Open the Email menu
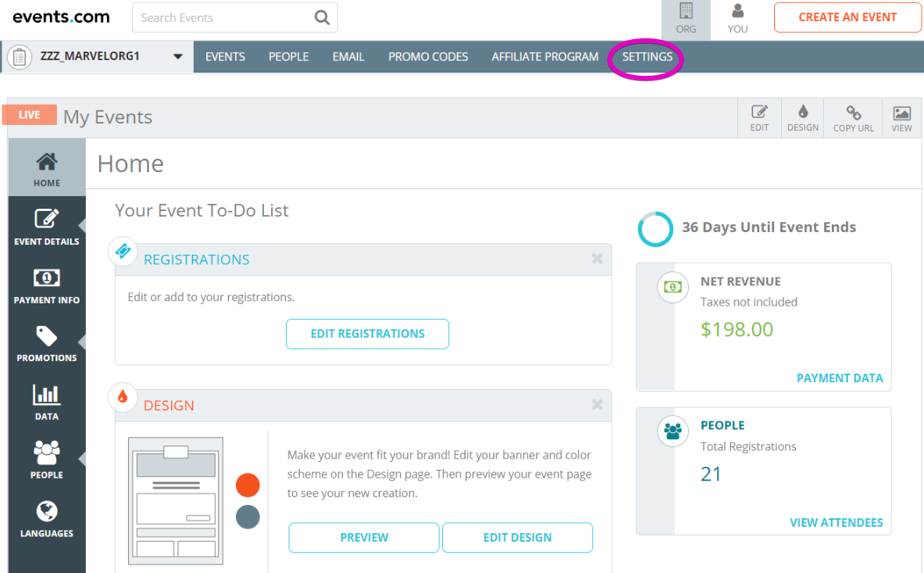Viewport: 924px width, 573px height. (348, 57)
